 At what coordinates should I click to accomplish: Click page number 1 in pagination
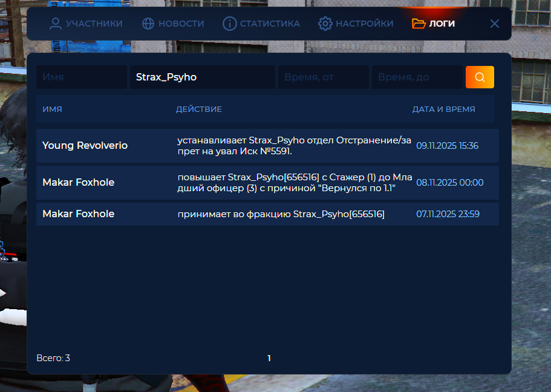click(x=269, y=358)
